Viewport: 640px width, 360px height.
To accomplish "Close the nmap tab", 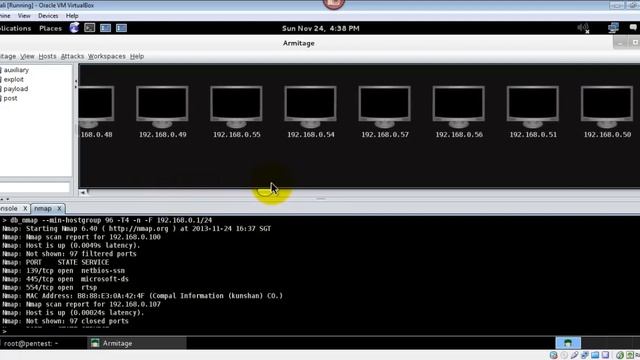I will [x=59, y=209].
